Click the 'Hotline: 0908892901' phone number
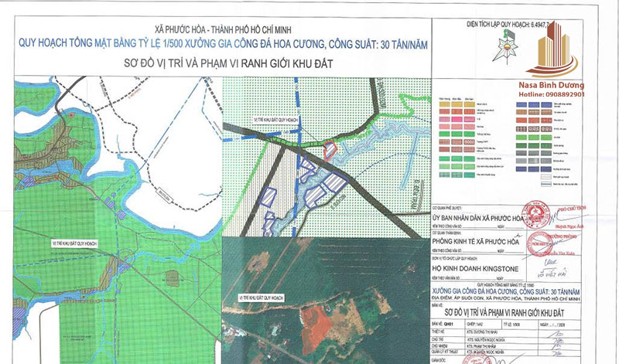The image size is (619, 364). tap(551, 94)
